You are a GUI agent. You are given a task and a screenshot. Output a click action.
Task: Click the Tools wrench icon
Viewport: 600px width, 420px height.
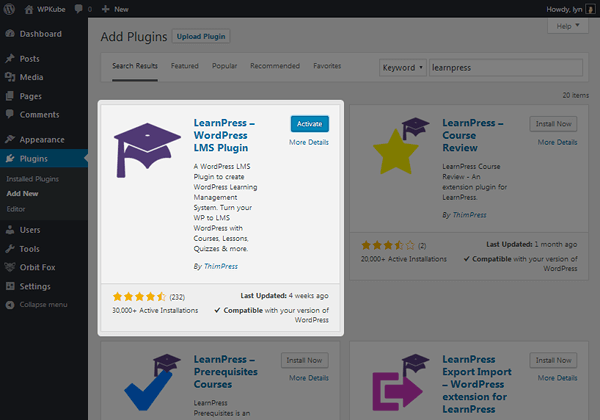[x=9, y=249]
